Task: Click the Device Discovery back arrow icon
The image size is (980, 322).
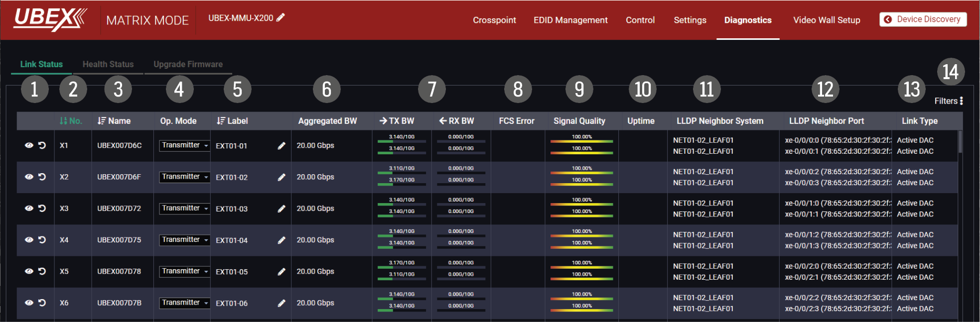Action: [888, 19]
